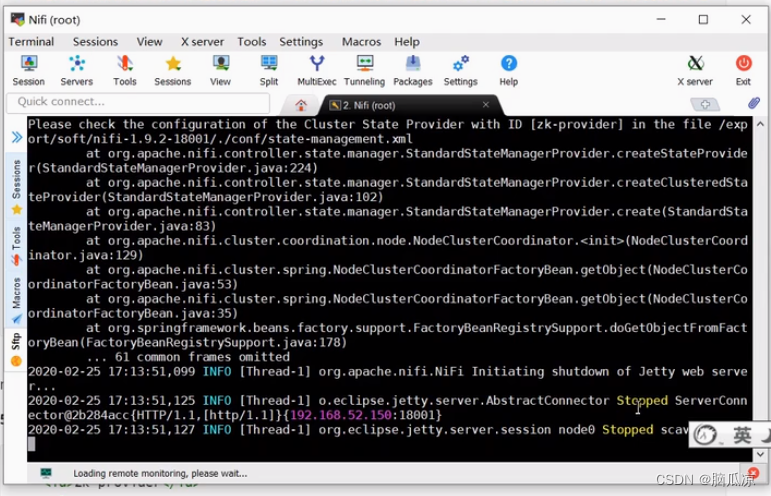Dismiss remote monitoring with red X icon

coord(753,473)
